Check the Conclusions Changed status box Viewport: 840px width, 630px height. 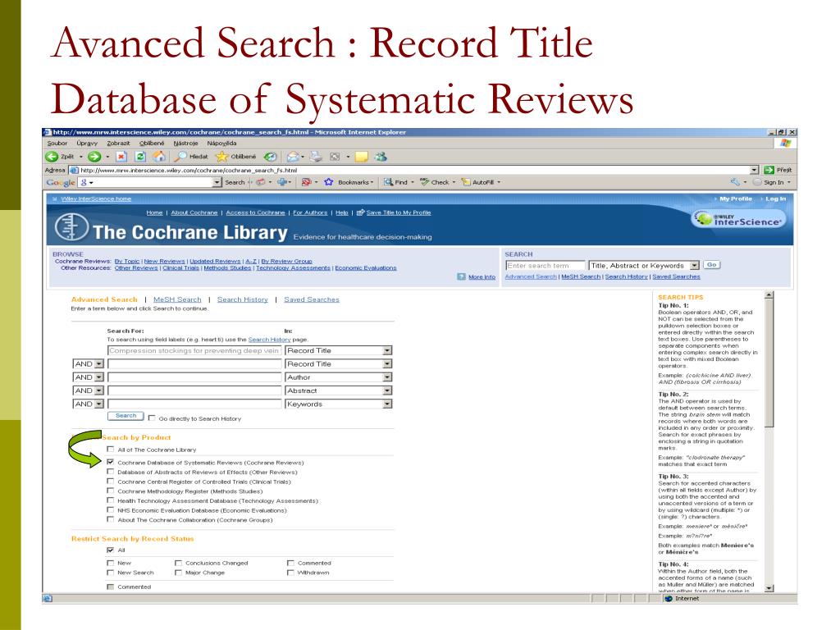178,563
